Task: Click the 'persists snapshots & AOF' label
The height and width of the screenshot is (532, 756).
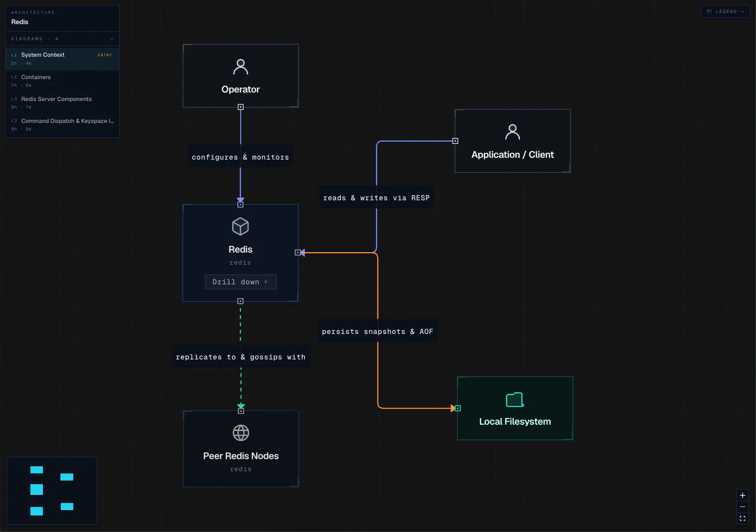Action: pos(378,332)
